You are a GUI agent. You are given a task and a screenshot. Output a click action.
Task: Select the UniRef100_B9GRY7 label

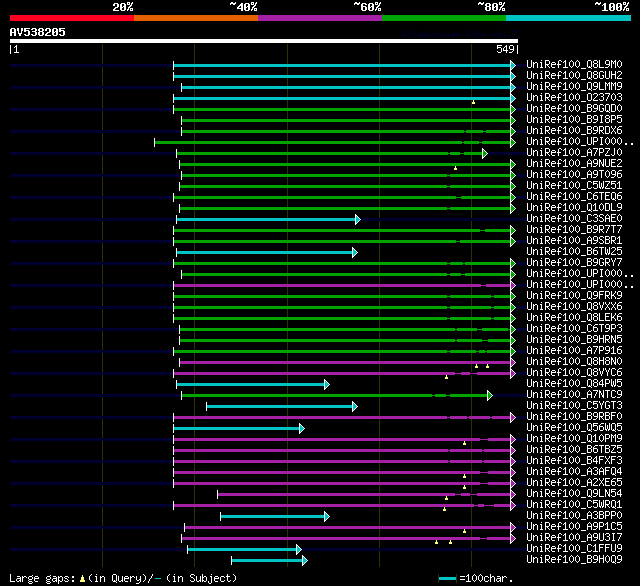(574, 263)
